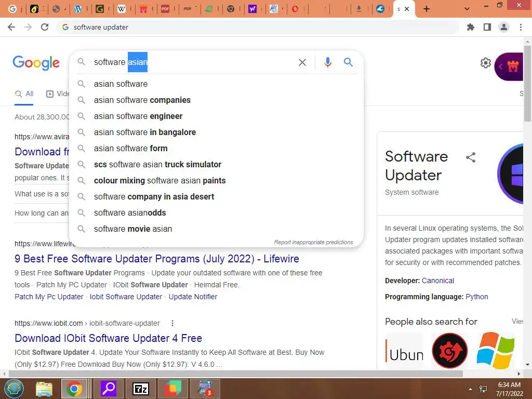Click the Chrome taskbar icon
Image resolution: width=532 pixels, height=399 pixels.
click(74, 389)
